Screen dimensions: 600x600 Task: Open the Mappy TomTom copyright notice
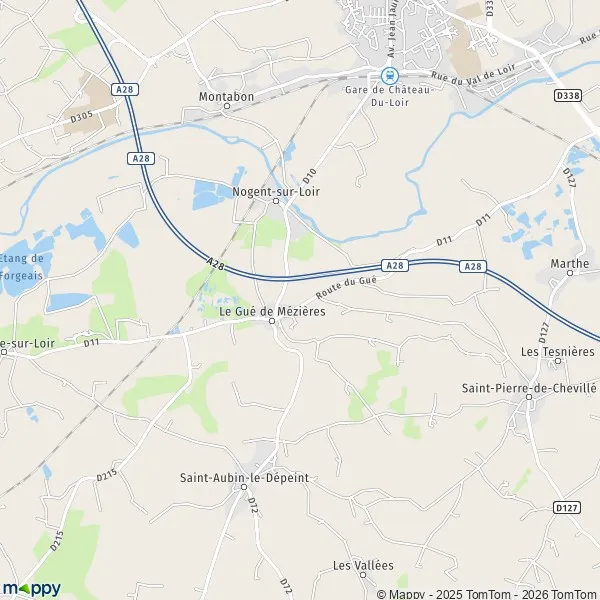[x=488, y=594]
